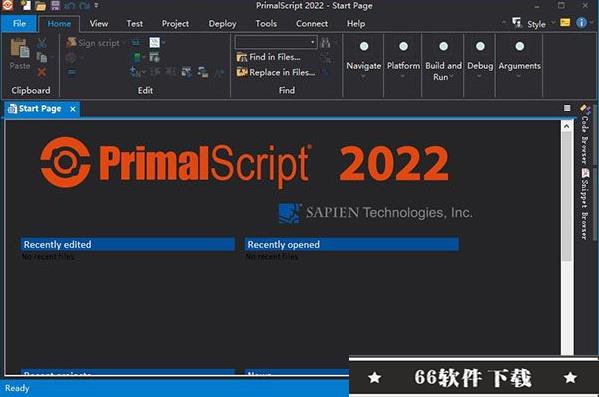
Task: Click the New file icon in quick access toolbar
Action: (x=26, y=5)
